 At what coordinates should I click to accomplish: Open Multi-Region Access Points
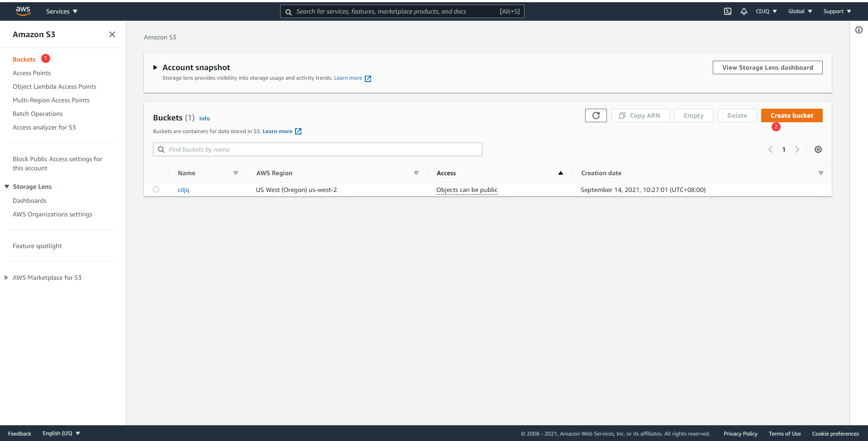point(51,100)
